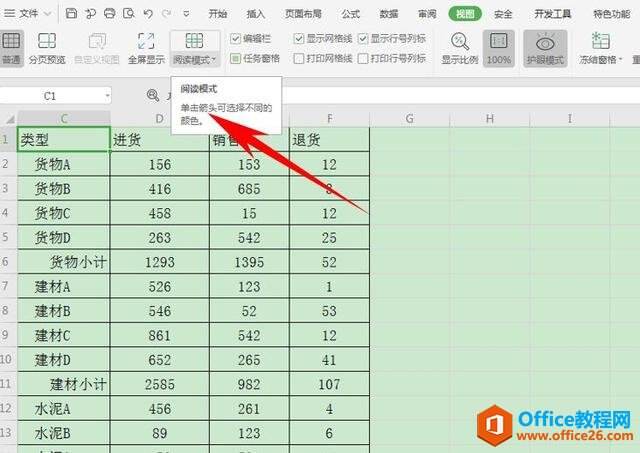Click the export to PDF icon beside Save
This screenshot has height=453, width=640.
point(90,13)
